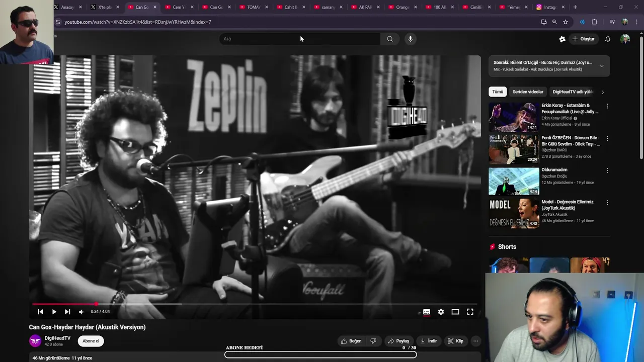Screen dimensions: 644x362
Task: Click the YouTube address bar URL
Action: point(138,22)
